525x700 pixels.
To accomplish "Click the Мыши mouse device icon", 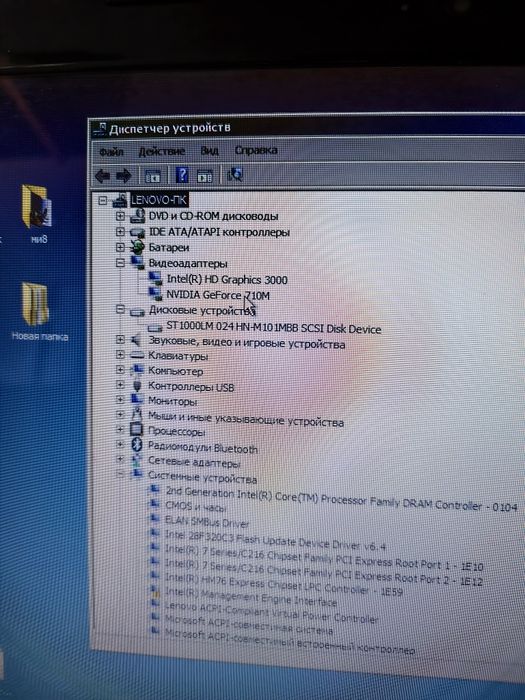I will [137, 415].
